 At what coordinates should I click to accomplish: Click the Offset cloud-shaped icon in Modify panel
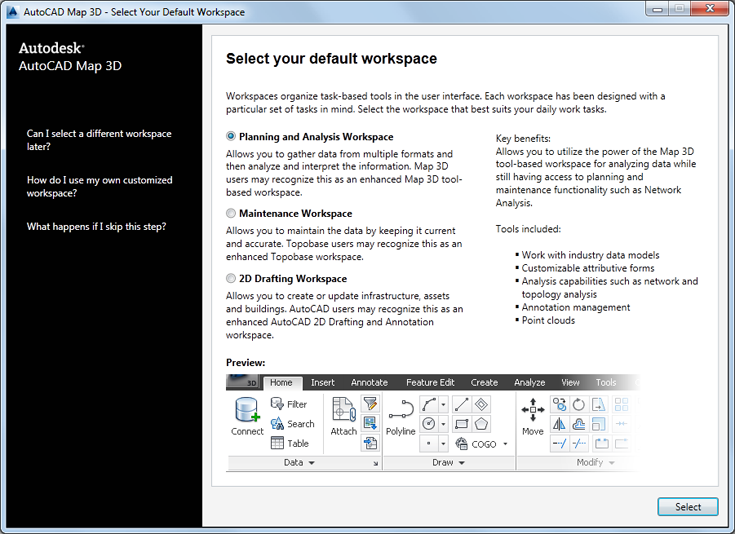pos(578,424)
